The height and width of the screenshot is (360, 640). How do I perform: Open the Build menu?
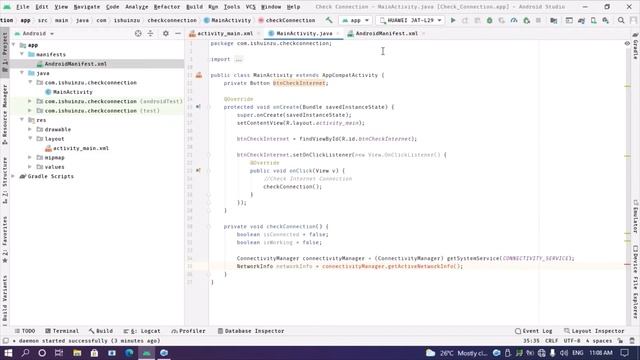pos(194,7)
